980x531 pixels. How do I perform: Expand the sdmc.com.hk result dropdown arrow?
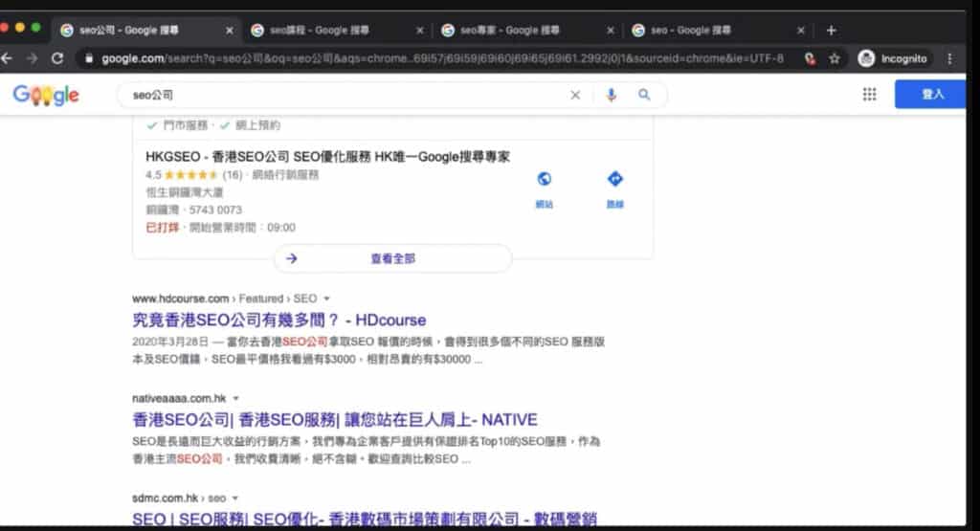(235, 498)
